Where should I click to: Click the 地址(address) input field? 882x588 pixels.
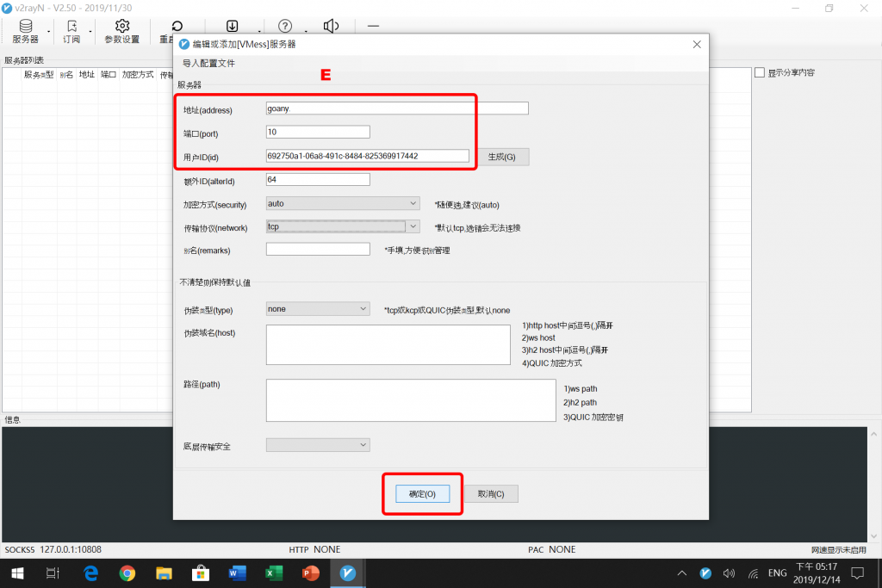pyautogui.click(x=397, y=108)
